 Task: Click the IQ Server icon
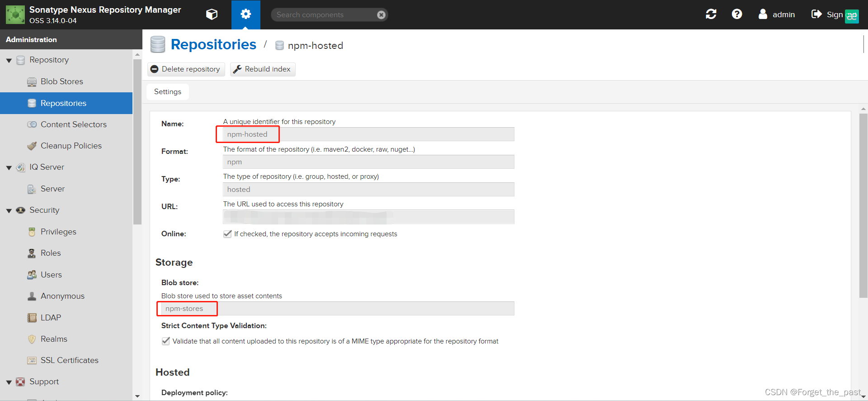pos(20,167)
